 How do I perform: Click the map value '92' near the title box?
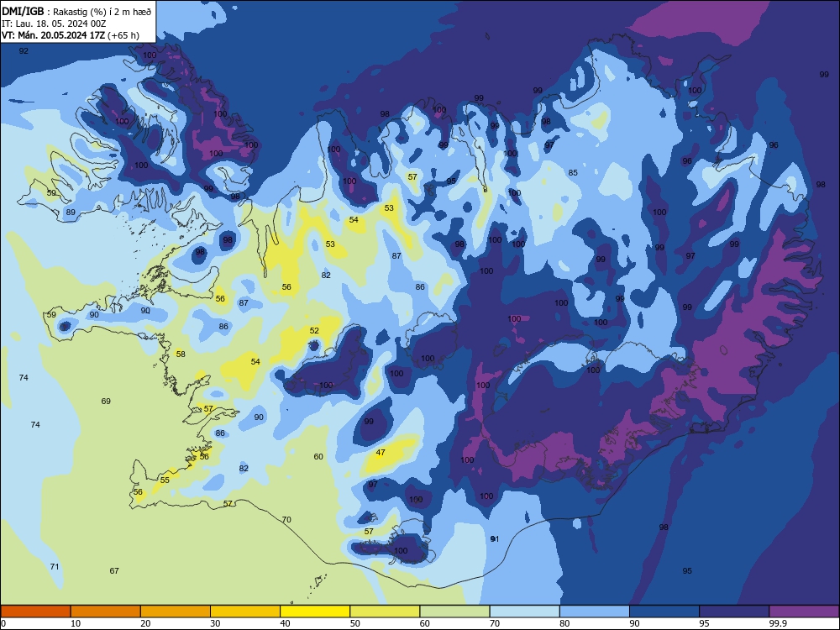[24, 51]
